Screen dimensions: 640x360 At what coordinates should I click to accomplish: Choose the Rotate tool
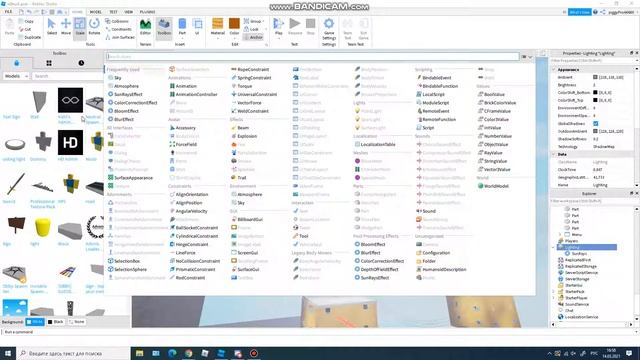tap(94, 27)
